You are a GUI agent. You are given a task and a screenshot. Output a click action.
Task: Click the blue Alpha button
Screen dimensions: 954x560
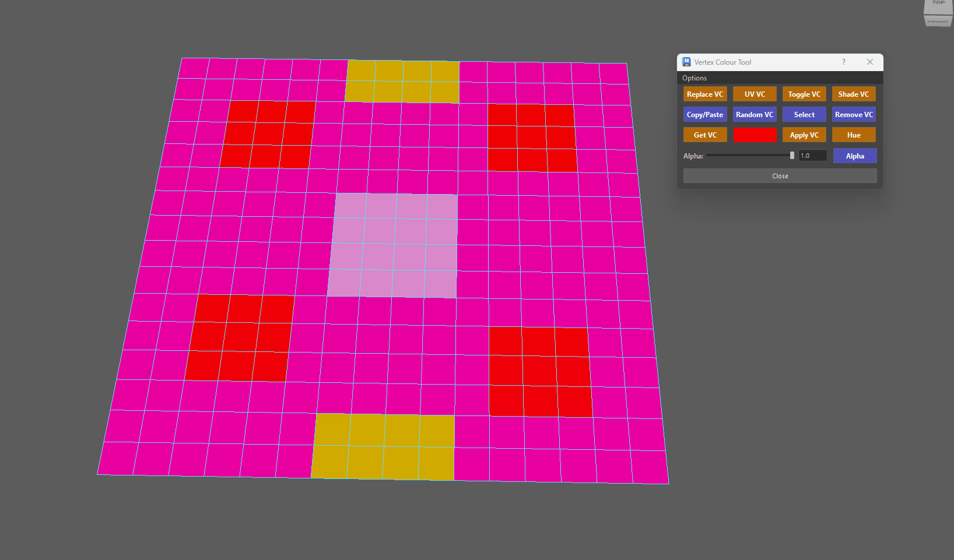(x=855, y=156)
